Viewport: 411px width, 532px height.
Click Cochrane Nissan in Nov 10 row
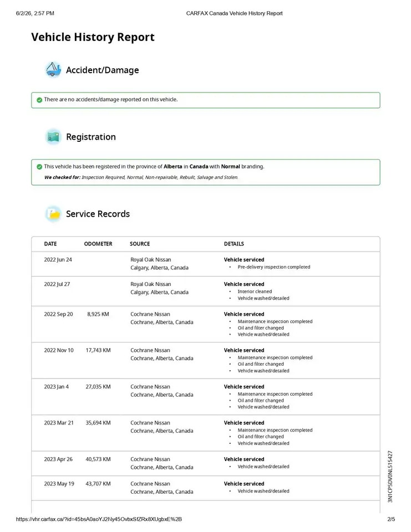coord(150,350)
